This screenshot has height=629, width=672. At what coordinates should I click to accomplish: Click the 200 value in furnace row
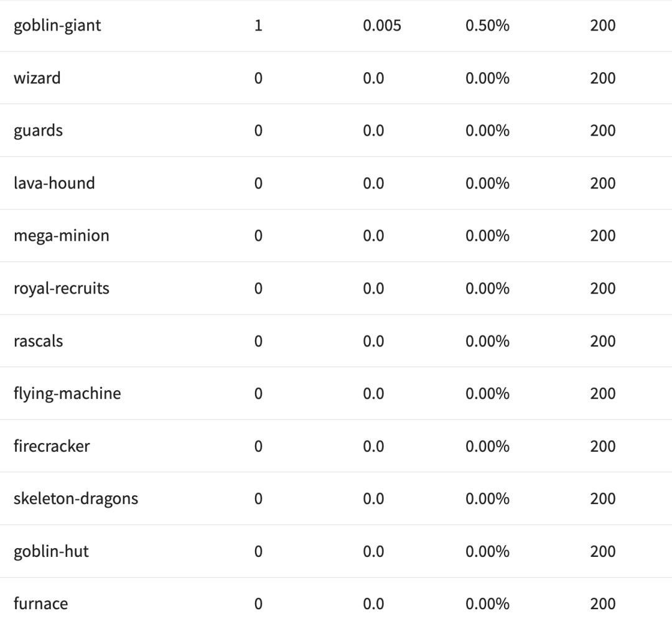pyautogui.click(x=602, y=604)
